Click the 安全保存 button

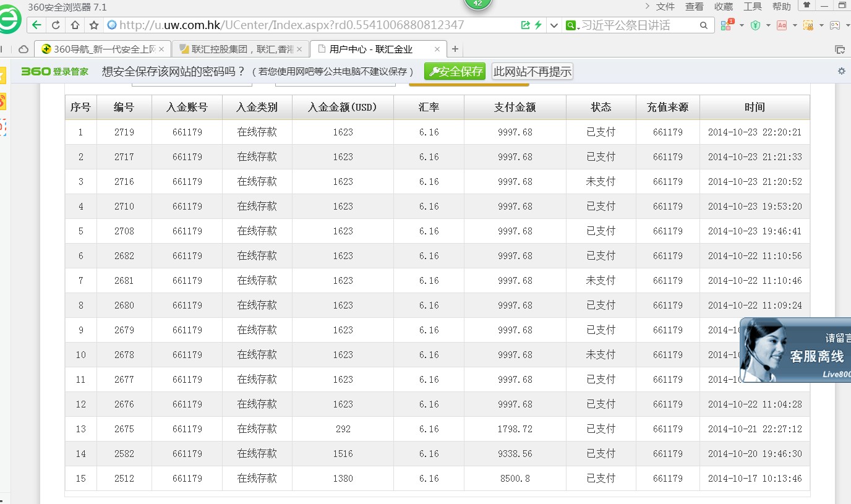point(455,71)
